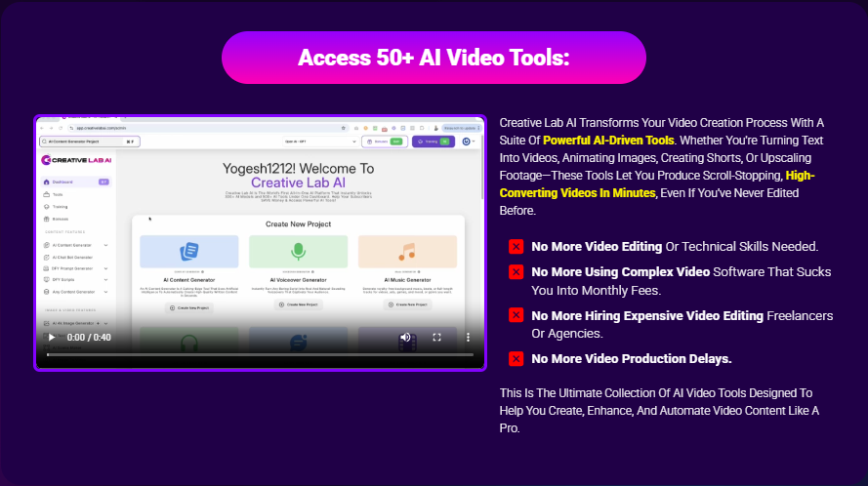Click the browser reload icon in the video
Image resolution: width=868 pixels, height=486 pixels.
[x=61, y=128]
